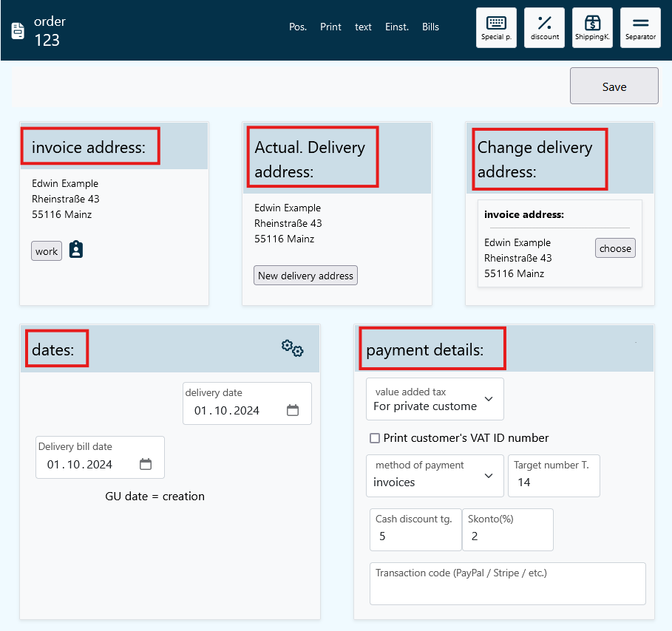Open the Delivery bill date calendar picker
This screenshot has height=631, width=672.
click(146, 465)
